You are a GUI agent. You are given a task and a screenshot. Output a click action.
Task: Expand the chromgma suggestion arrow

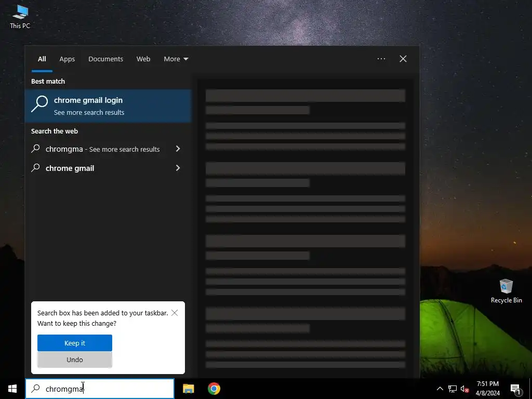coord(178,149)
